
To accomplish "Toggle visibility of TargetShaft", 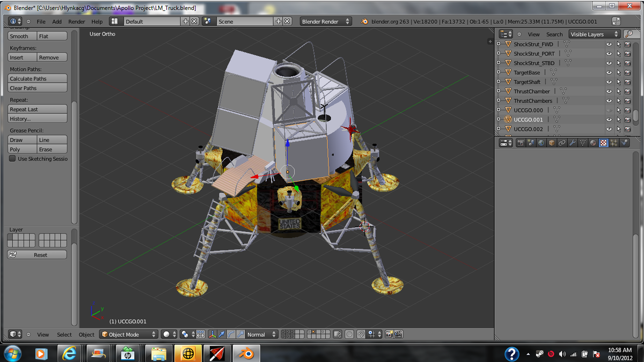I will coord(609,82).
